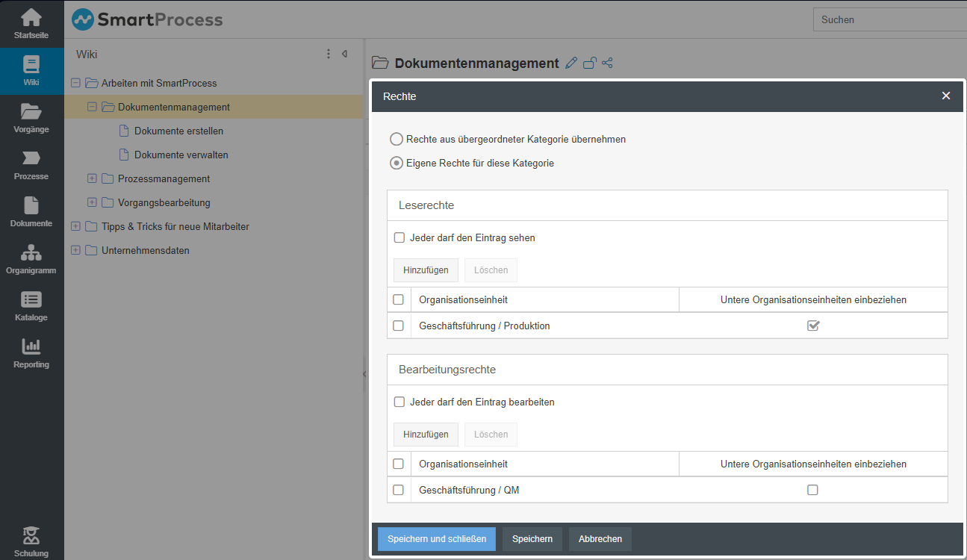Open the Organigramm view
The height and width of the screenshot is (560, 967).
coord(31,259)
